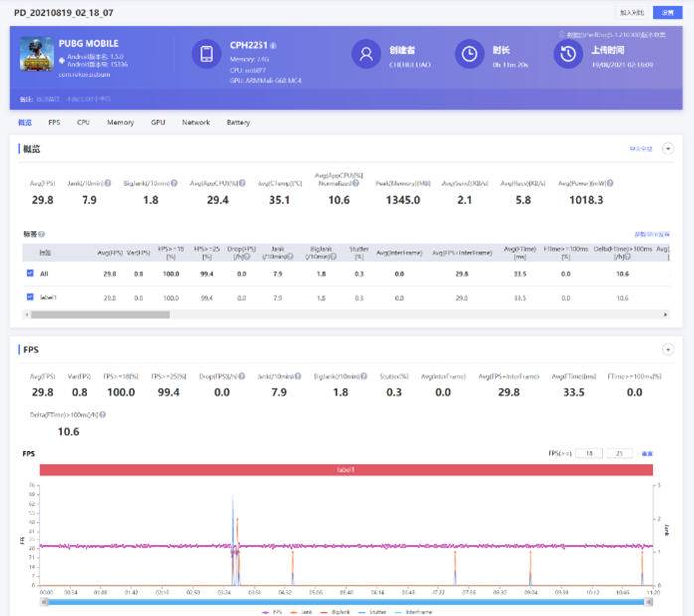Uncheck the label1 row checkbox

coord(29,297)
